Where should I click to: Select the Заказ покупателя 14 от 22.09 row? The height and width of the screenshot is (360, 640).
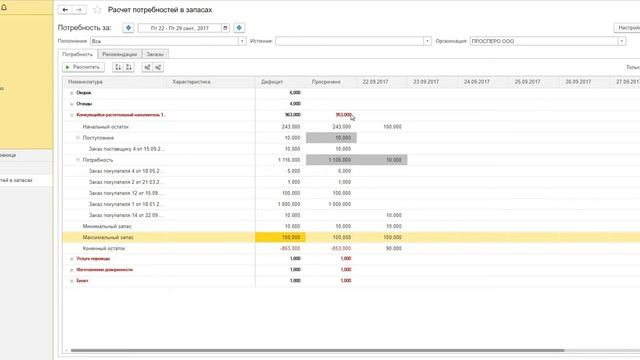[x=351, y=215]
